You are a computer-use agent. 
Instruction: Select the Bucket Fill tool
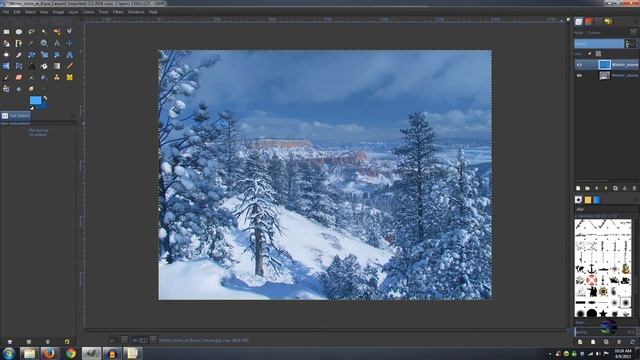44,66
